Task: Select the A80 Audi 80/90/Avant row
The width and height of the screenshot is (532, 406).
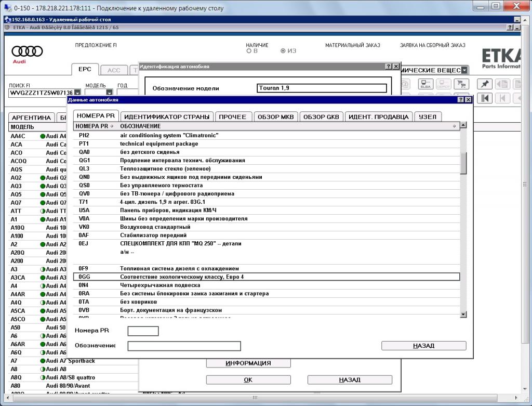Action: click(73, 386)
